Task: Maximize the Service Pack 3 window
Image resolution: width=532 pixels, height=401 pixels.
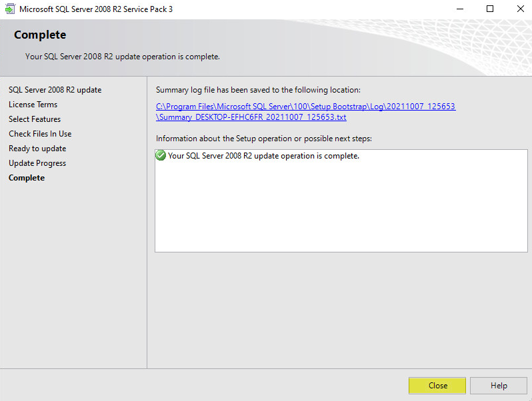Action: (x=490, y=9)
